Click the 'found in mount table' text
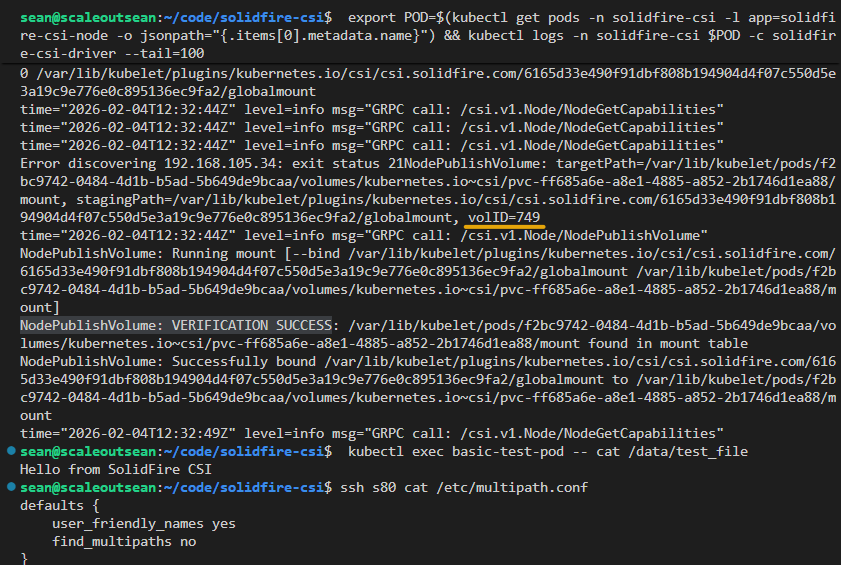This screenshot has height=565, width=841. (x=668, y=343)
